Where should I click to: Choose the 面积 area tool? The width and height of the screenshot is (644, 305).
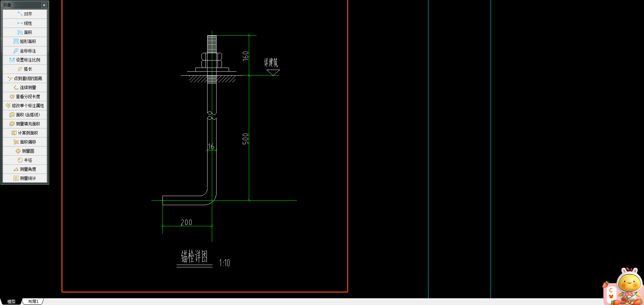[x=25, y=32]
